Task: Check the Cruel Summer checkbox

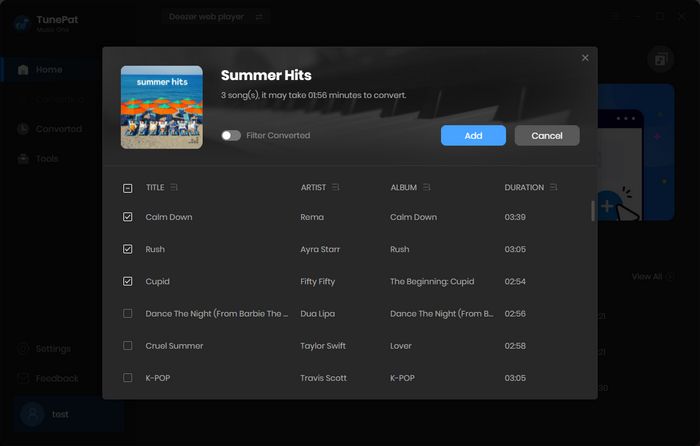Action: point(127,346)
